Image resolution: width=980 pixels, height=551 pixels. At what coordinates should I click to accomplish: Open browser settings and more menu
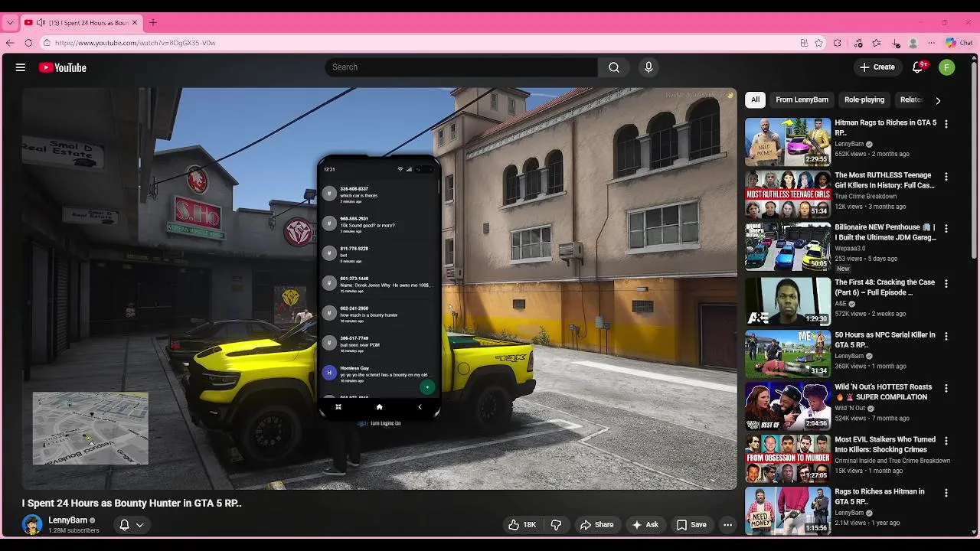(932, 43)
